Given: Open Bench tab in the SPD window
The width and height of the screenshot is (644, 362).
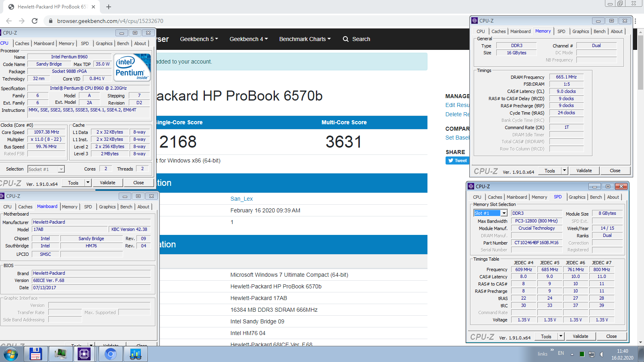Looking at the screenshot, I should click(596, 197).
